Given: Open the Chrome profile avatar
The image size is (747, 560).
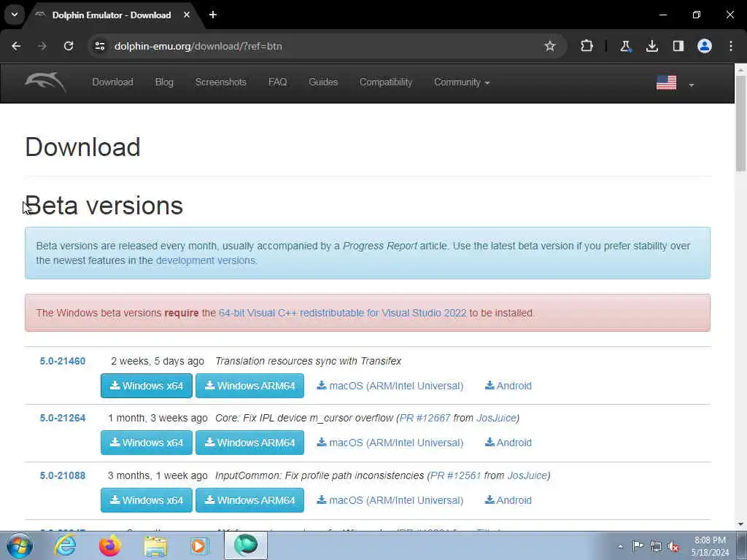Looking at the screenshot, I should coord(705,46).
